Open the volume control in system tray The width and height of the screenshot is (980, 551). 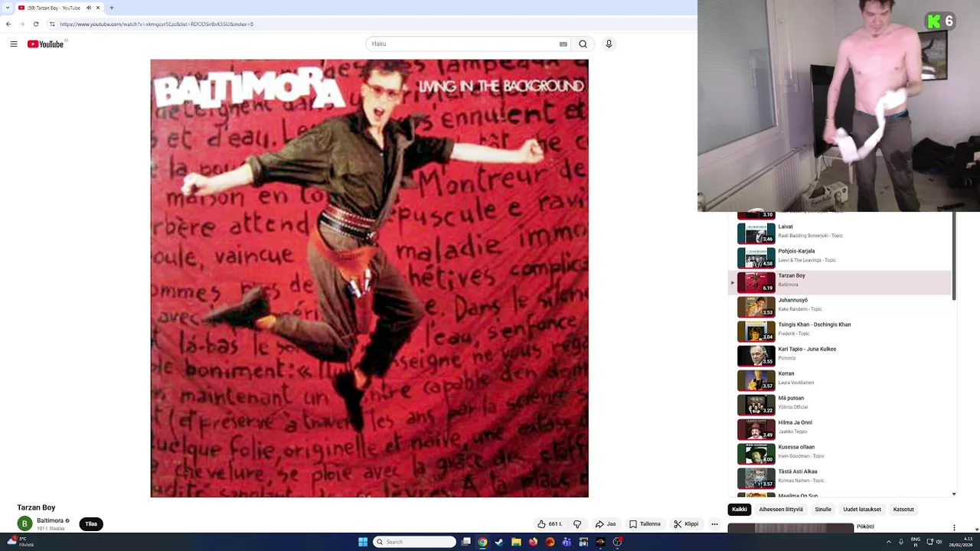point(939,542)
